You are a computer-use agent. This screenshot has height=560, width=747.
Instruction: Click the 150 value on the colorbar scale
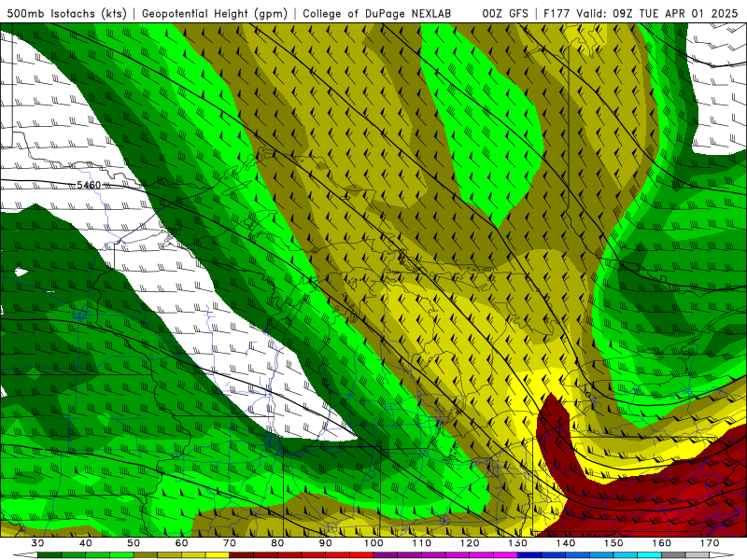(x=613, y=543)
